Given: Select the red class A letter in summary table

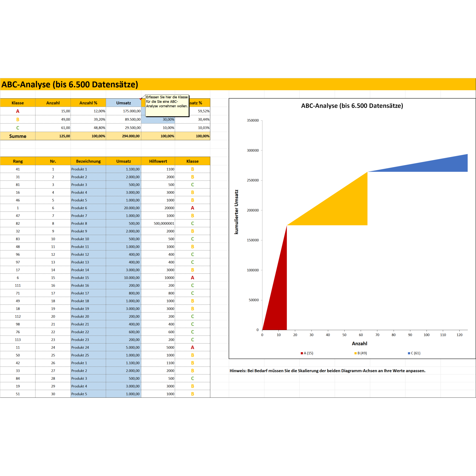Looking at the screenshot, I should coord(18,111).
